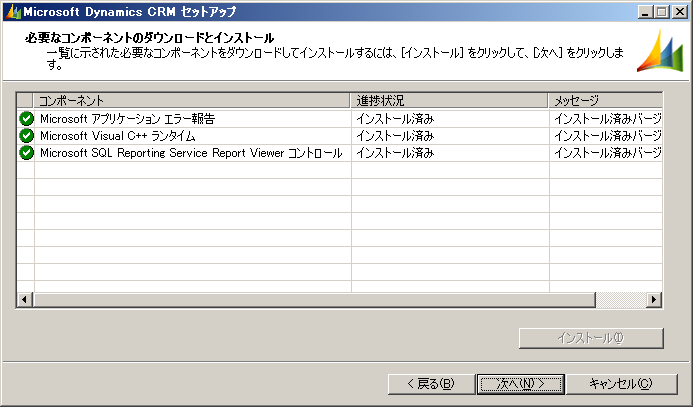Screen dimensions: 693x407
Task: Click the message cell for Visual C++ ランタイム row
Action: click(608, 135)
